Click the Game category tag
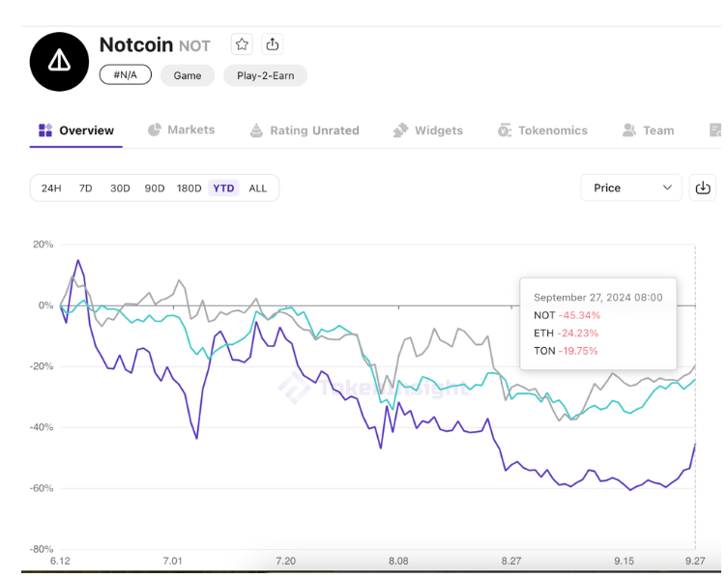Screen dimensions: 728x578 pos(188,75)
